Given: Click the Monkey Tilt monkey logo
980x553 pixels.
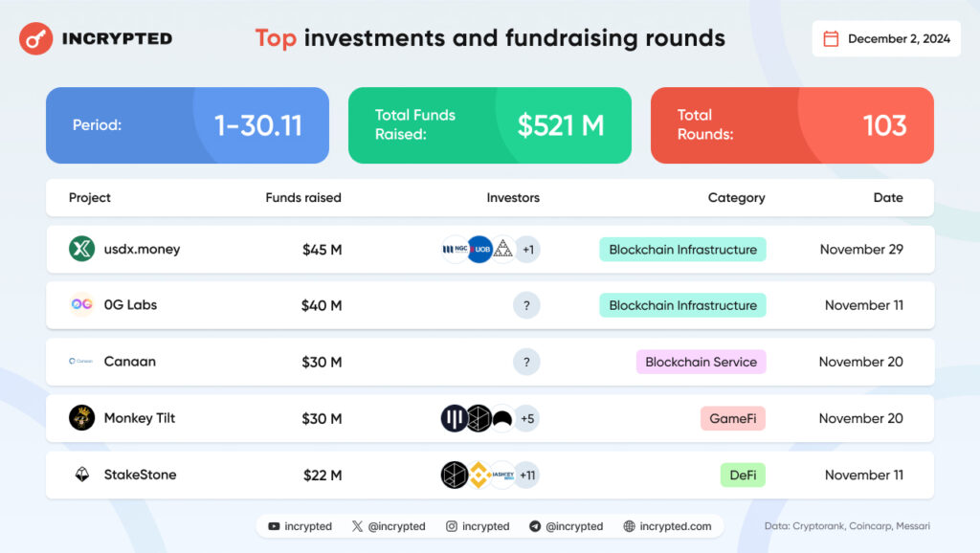Looking at the screenshot, I should pyautogui.click(x=81, y=418).
